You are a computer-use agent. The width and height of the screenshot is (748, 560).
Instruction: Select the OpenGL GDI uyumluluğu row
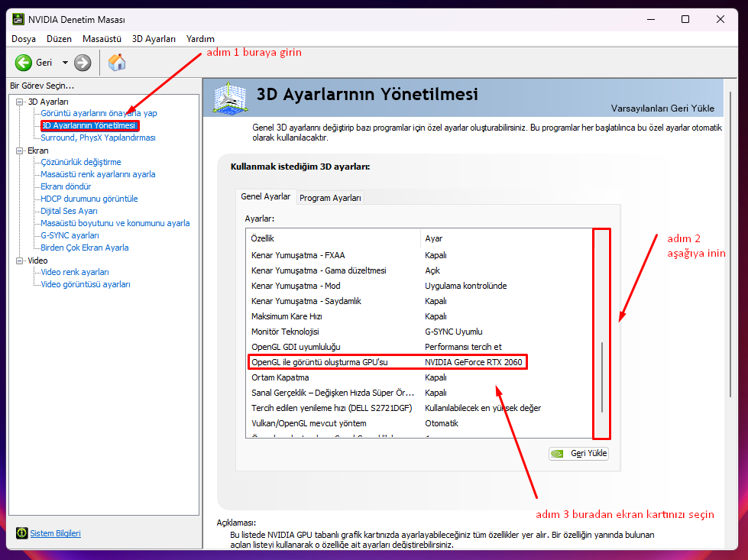(x=419, y=347)
